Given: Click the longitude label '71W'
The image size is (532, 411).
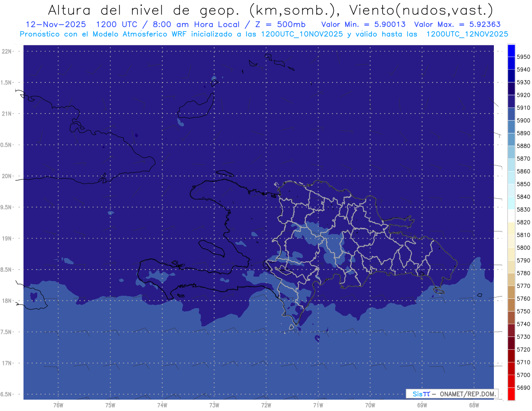Looking at the screenshot, I should pyautogui.click(x=318, y=405).
